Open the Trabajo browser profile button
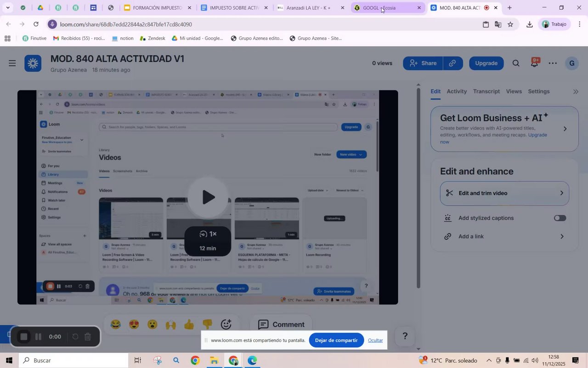The width and height of the screenshot is (588, 368). coord(554,24)
